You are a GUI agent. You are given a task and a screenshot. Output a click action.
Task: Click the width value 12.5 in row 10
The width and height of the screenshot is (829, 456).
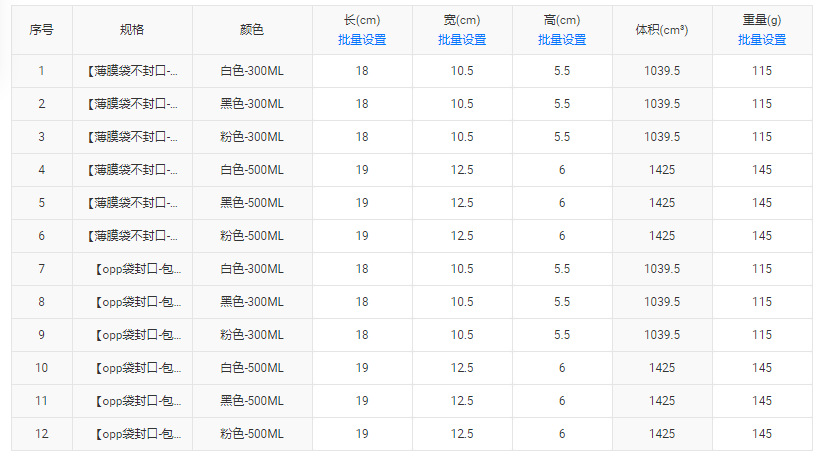coord(462,368)
